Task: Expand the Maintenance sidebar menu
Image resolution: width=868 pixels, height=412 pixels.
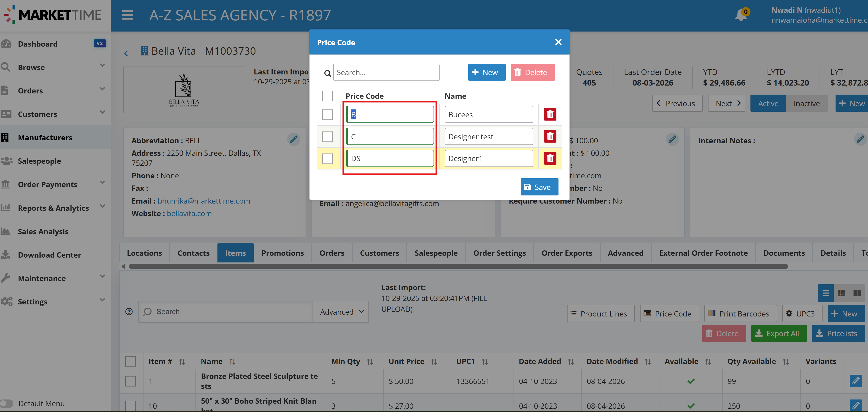Action: tap(102, 277)
